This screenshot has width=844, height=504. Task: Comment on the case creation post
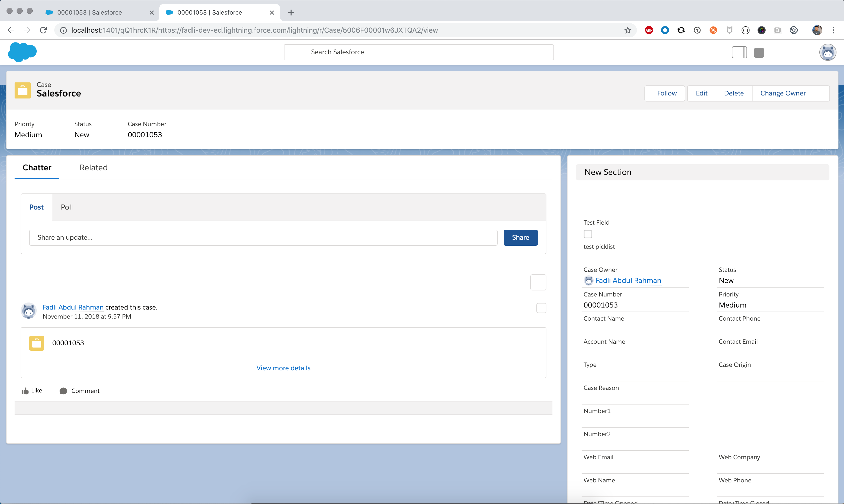click(x=79, y=391)
